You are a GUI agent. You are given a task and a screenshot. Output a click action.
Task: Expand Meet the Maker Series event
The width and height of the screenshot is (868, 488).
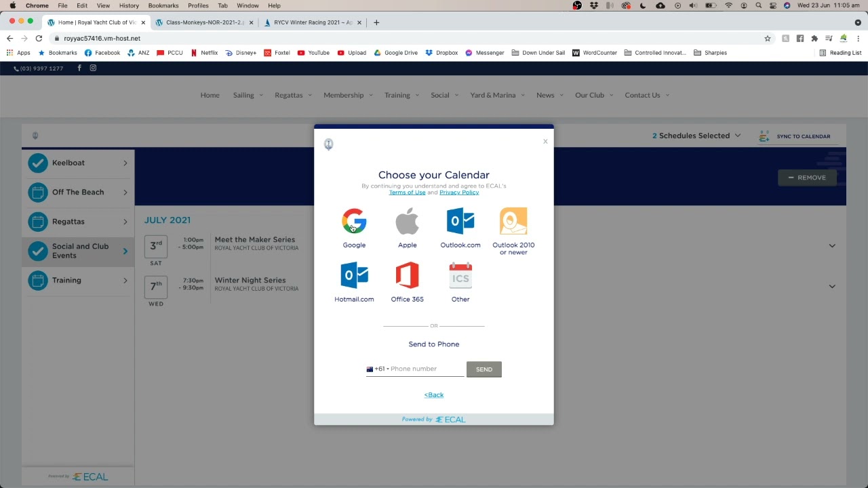832,245
